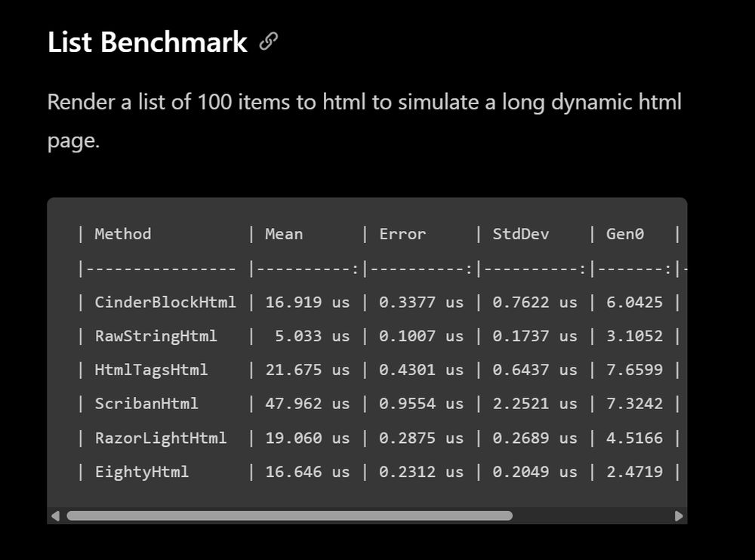Click the StdDev column header

[520, 234]
